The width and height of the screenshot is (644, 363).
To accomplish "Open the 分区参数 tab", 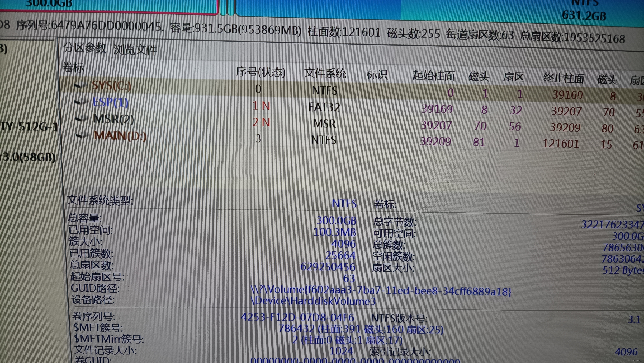I will tap(85, 48).
